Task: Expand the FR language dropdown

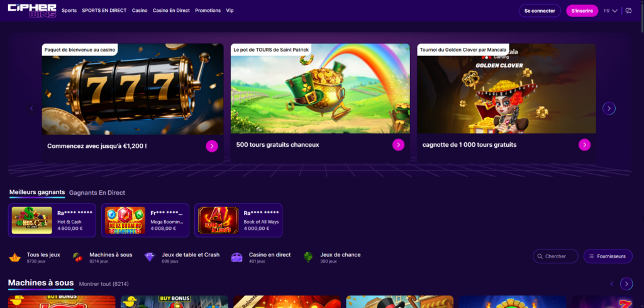Action: point(610,11)
